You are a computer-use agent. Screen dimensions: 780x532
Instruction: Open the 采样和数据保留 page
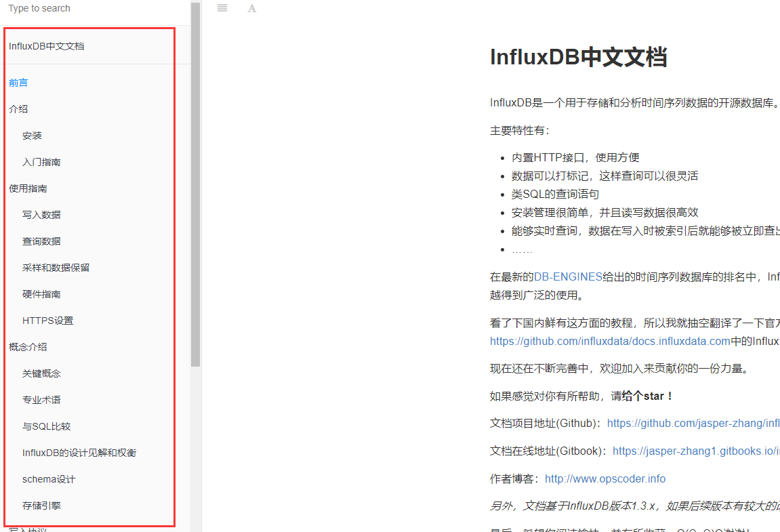[x=56, y=267]
